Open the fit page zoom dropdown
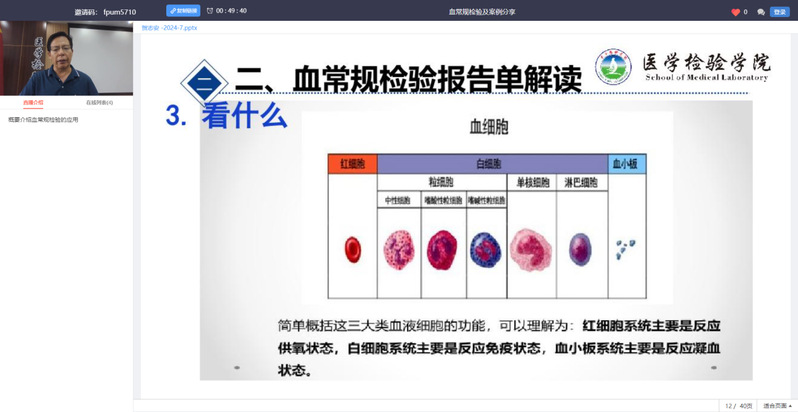The width and height of the screenshot is (798, 412). (776, 406)
